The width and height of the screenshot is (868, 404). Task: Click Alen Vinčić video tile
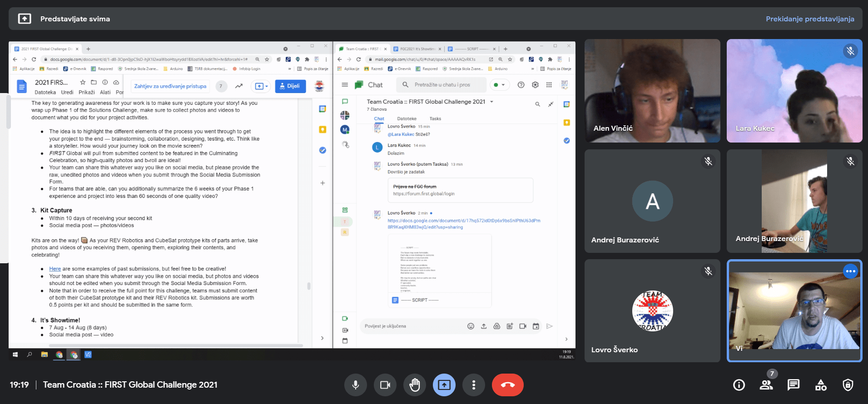[652, 91]
